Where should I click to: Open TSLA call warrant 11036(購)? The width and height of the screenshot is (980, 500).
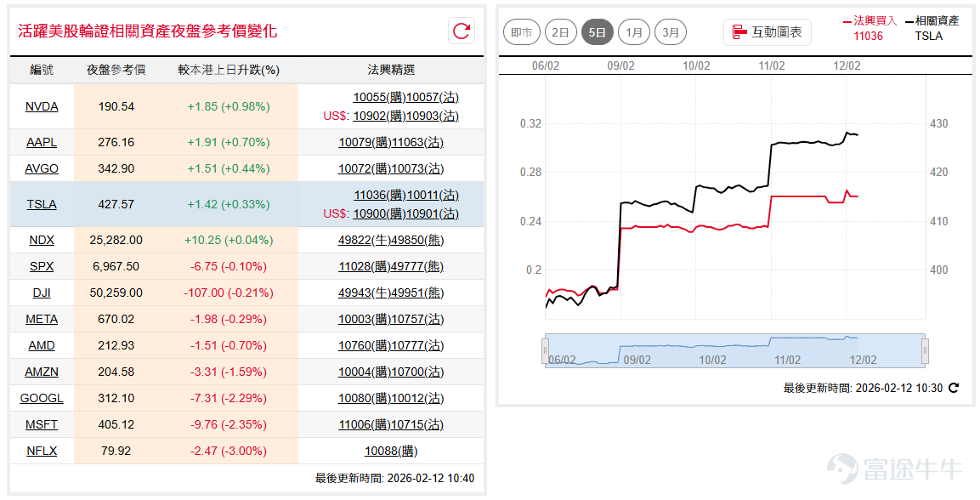pos(380,196)
